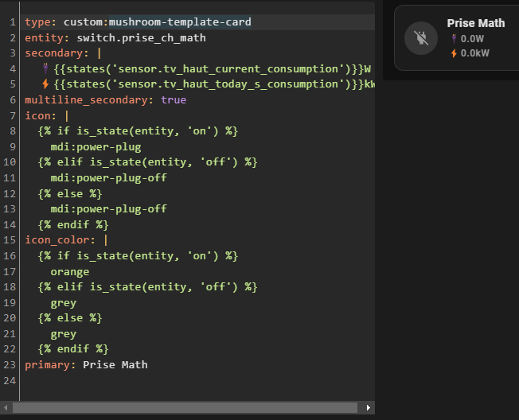
Task: Click the if 'on' condition on line 16
Action: [x=138, y=256]
